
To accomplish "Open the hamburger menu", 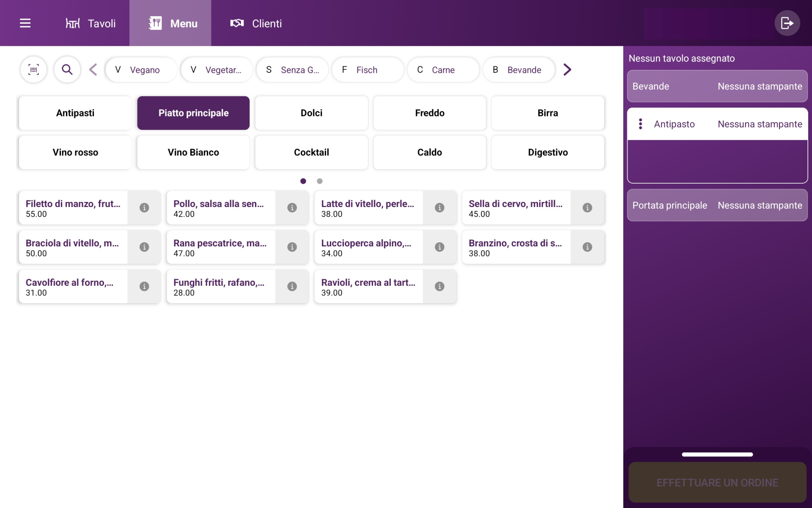I will (25, 23).
